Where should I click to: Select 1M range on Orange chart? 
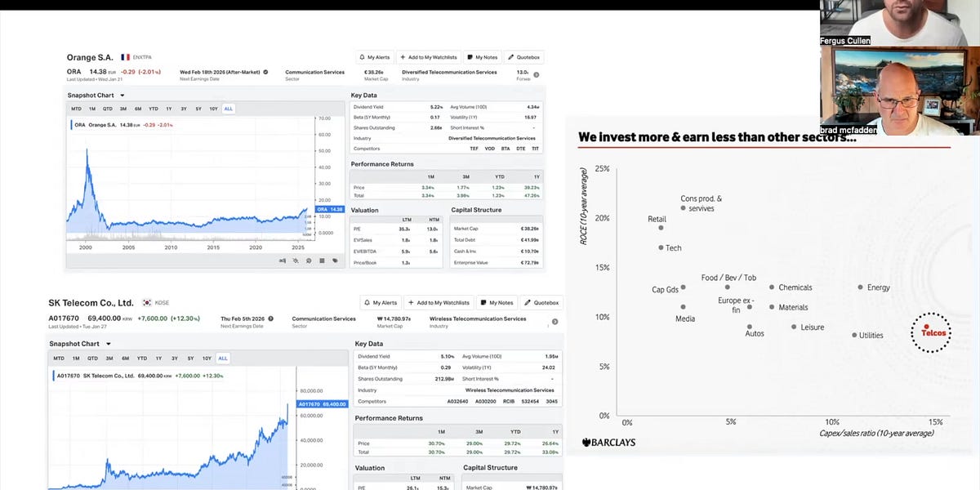pos(92,109)
